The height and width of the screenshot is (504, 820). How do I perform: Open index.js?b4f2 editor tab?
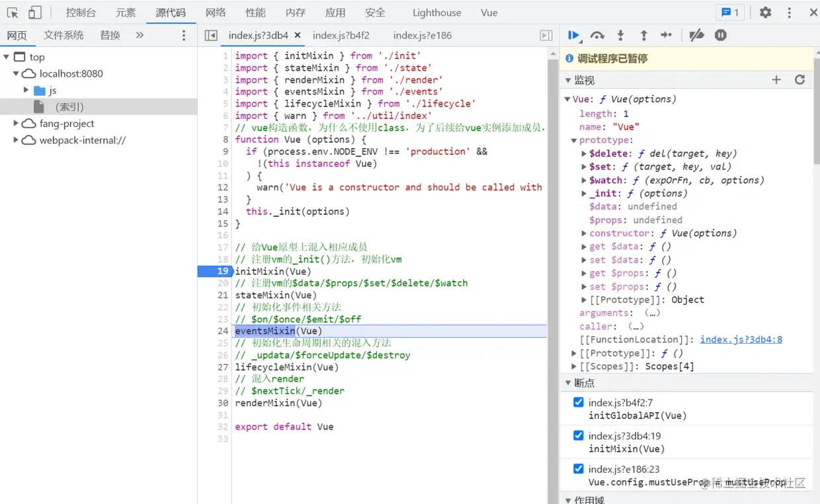coord(341,36)
